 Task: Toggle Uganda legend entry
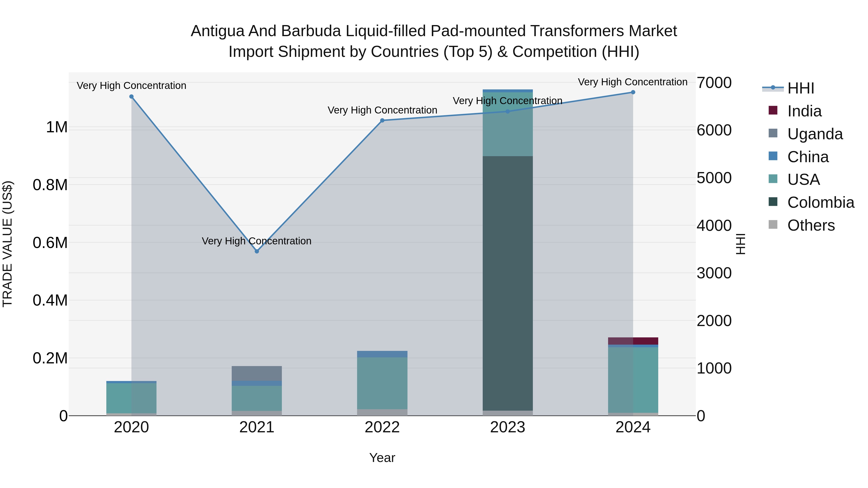[805, 134]
